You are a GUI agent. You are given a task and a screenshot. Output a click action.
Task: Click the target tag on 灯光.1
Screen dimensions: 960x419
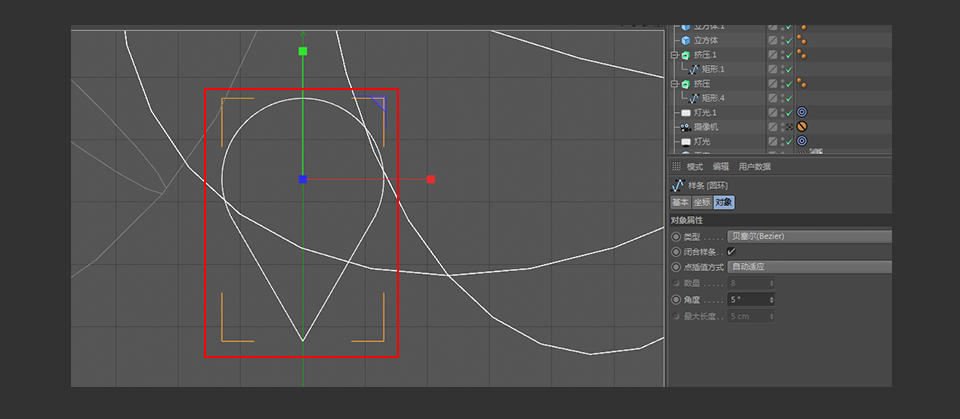(x=802, y=113)
